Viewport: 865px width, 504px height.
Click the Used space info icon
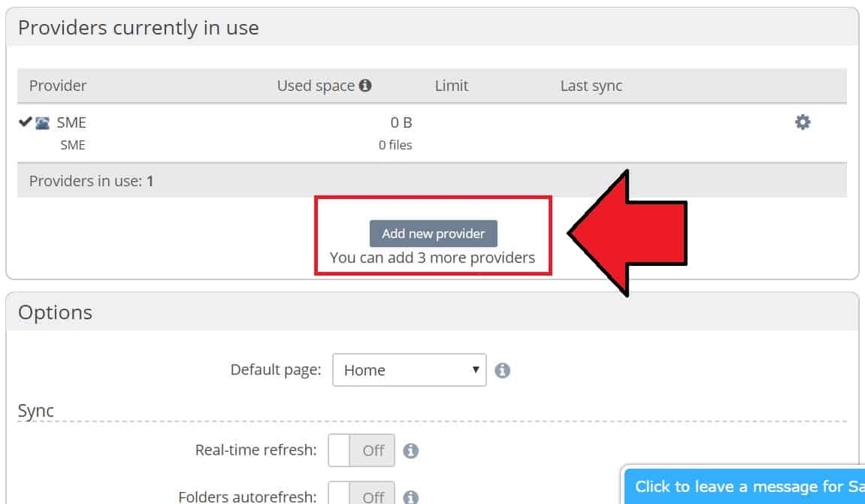[x=365, y=86]
